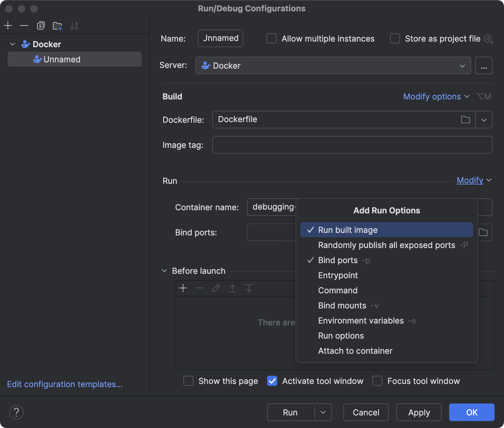
Task: Add a new Before launch task
Action: tap(183, 288)
